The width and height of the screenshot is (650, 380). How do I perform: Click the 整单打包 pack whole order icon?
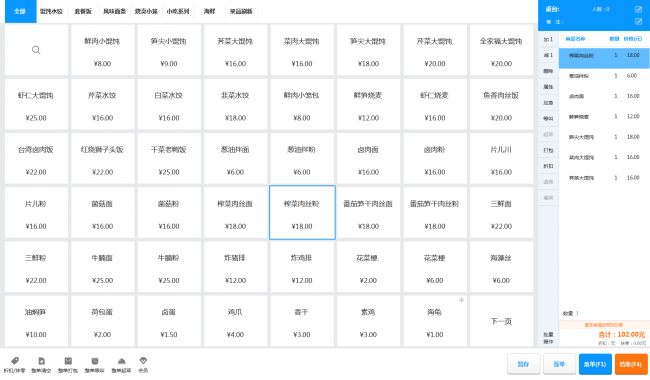click(68, 361)
